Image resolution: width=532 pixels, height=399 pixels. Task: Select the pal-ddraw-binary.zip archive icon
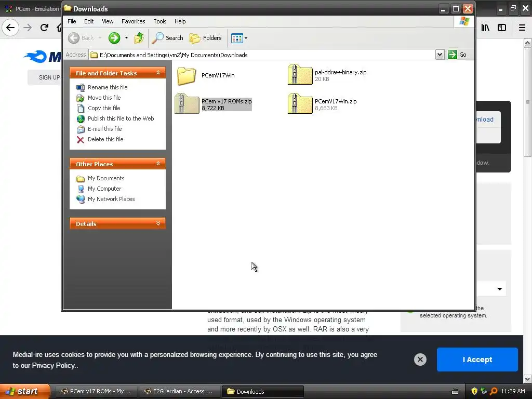point(300,75)
